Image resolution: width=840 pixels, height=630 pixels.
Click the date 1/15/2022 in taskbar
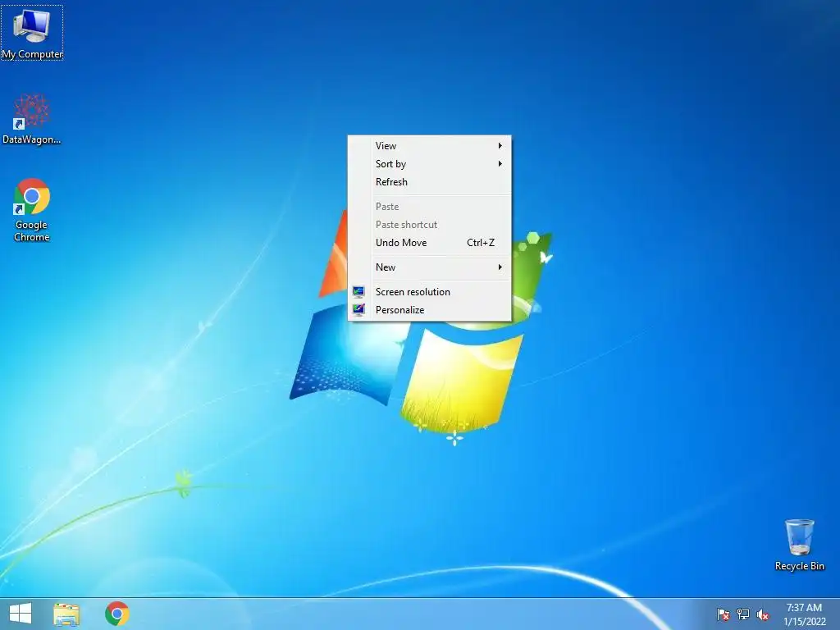(x=804, y=622)
